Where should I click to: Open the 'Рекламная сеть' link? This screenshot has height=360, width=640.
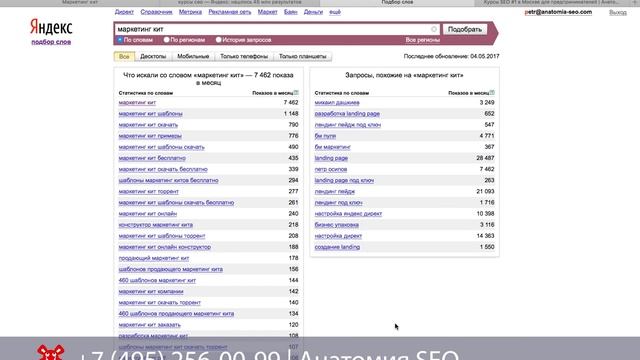click(x=230, y=12)
